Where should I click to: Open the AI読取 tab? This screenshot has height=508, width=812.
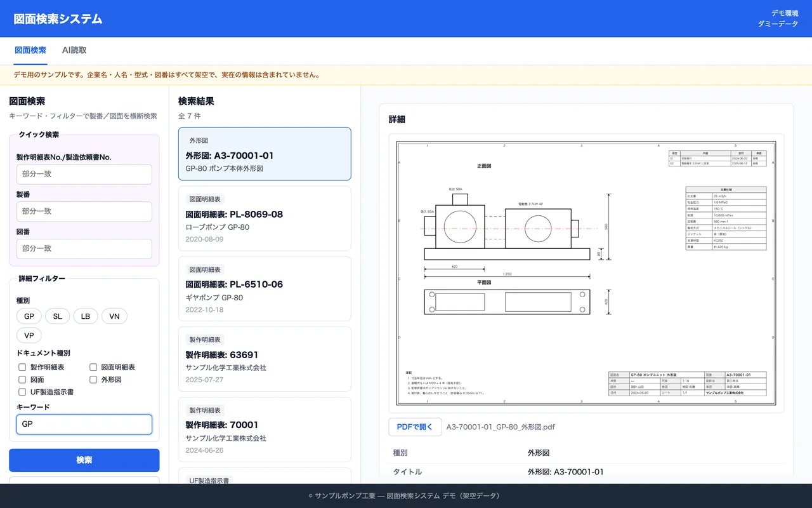[74, 50]
